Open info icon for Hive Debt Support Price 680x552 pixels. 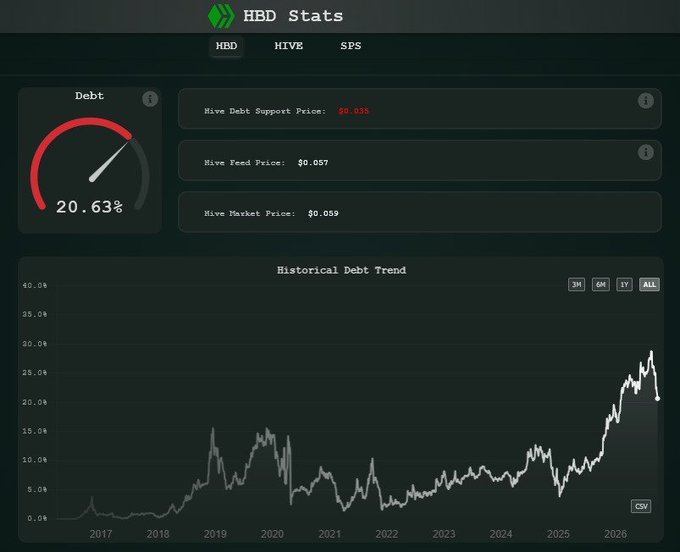pyautogui.click(x=646, y=101)
